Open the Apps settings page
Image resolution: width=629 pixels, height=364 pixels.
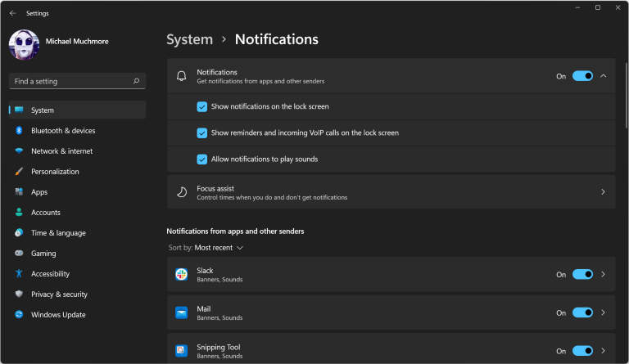coord(77,191)
